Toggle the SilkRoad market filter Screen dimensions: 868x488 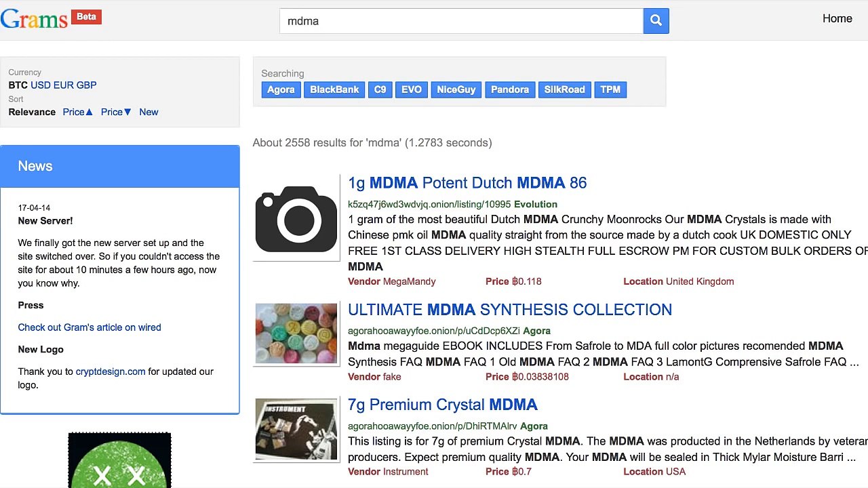tap(564, 89)
